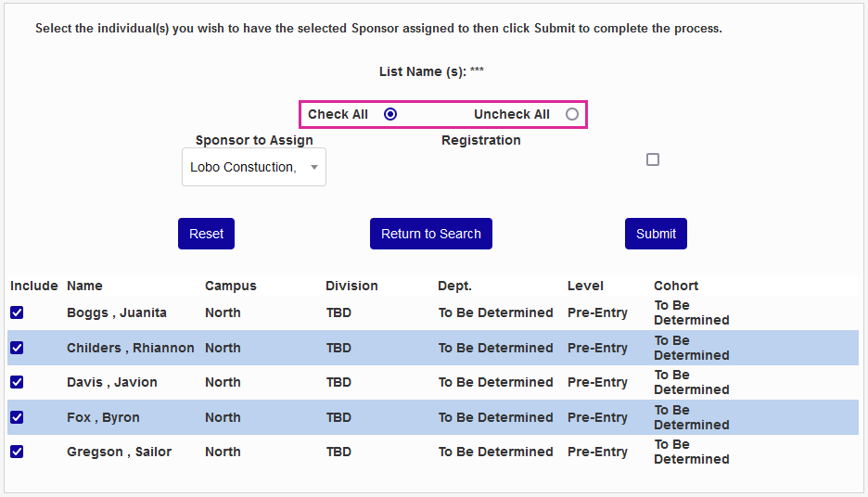
Task: Open the Sponsor to Assign dropdown
Action: pos(254,167)
